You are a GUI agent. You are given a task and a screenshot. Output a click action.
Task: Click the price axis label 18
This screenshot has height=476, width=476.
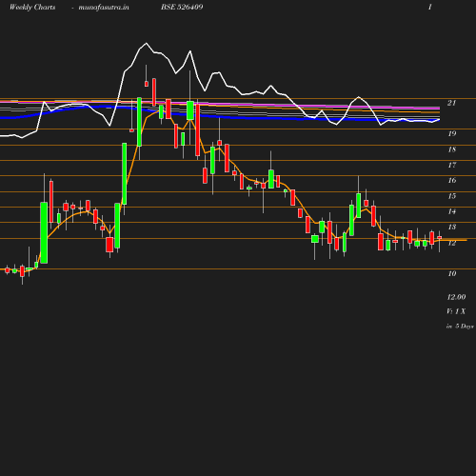(452, 149)
